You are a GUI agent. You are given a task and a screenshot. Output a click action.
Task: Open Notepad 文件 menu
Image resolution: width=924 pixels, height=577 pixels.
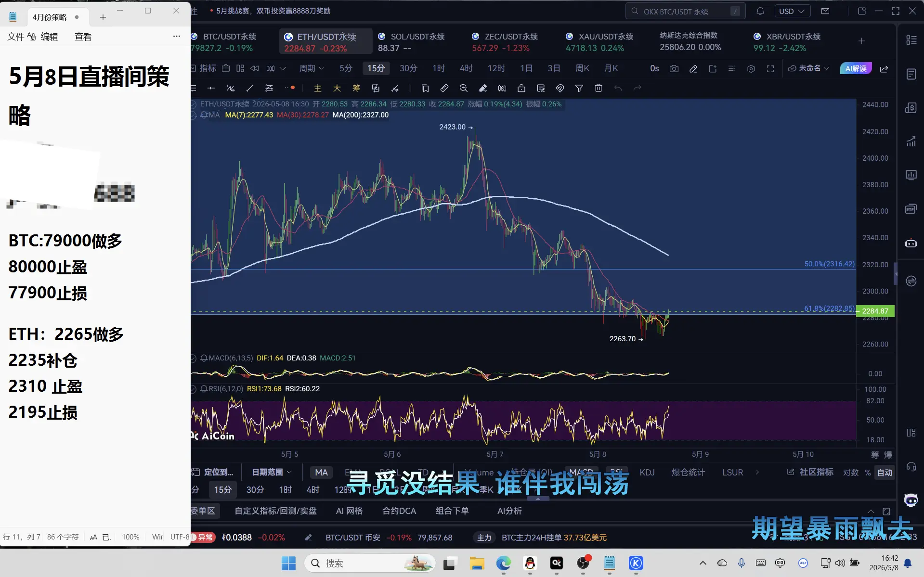15,37
